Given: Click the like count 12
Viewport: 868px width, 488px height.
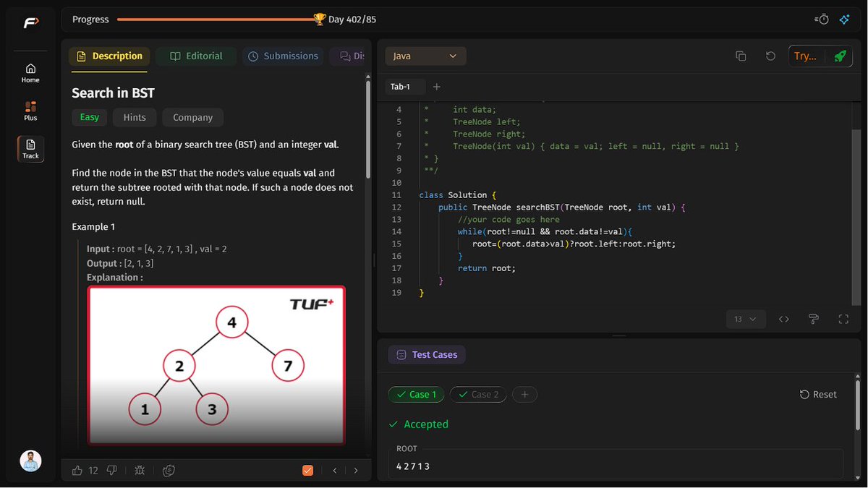Looking at the screenshot, I should tap(93, 471).
